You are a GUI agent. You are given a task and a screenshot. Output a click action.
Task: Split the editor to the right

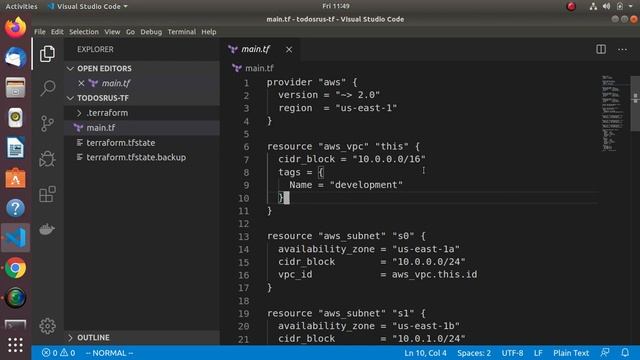[x=601, y=49]
